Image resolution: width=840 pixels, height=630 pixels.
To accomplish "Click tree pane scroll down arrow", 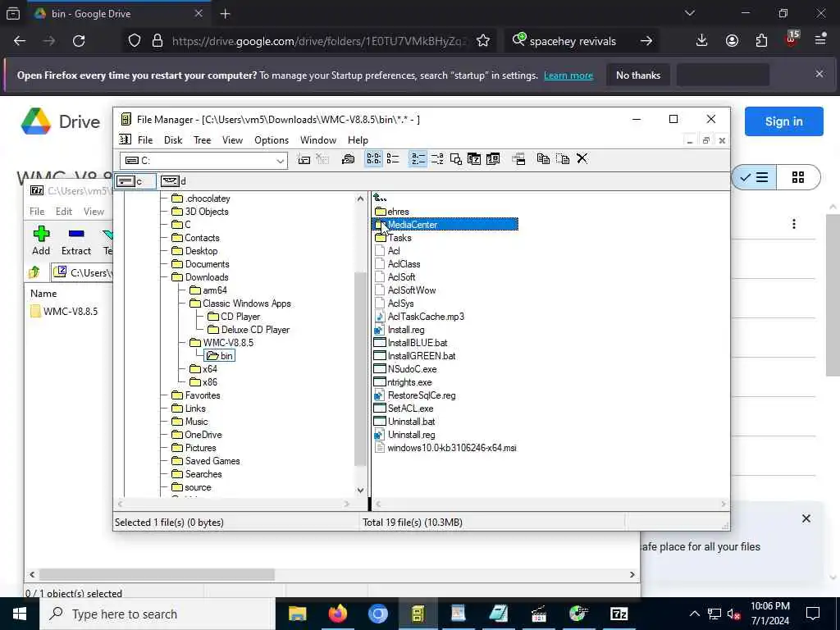I will [x=361, y=491].
